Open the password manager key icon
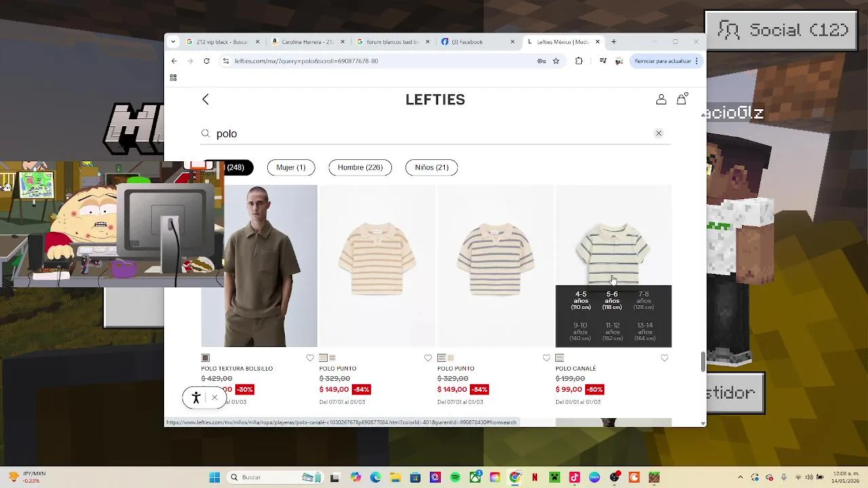This screenshot has height=488, width=868. (x=541, y=61)
